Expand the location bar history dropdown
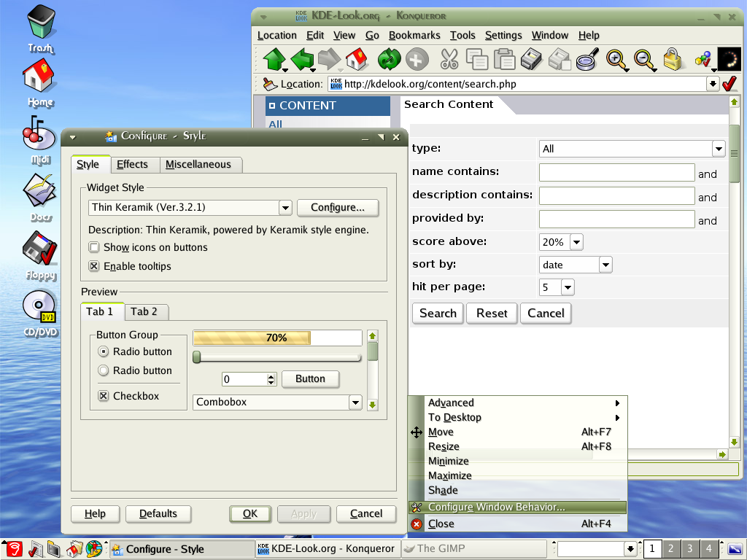Image resolution: width=747 pixels, height=560 pixels. pos(712,84)
